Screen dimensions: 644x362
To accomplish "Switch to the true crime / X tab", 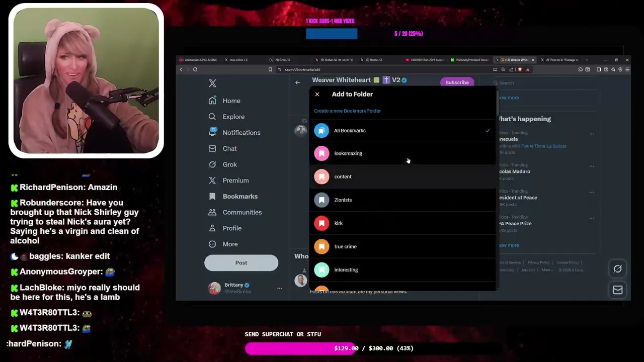I will pos(244,60).
